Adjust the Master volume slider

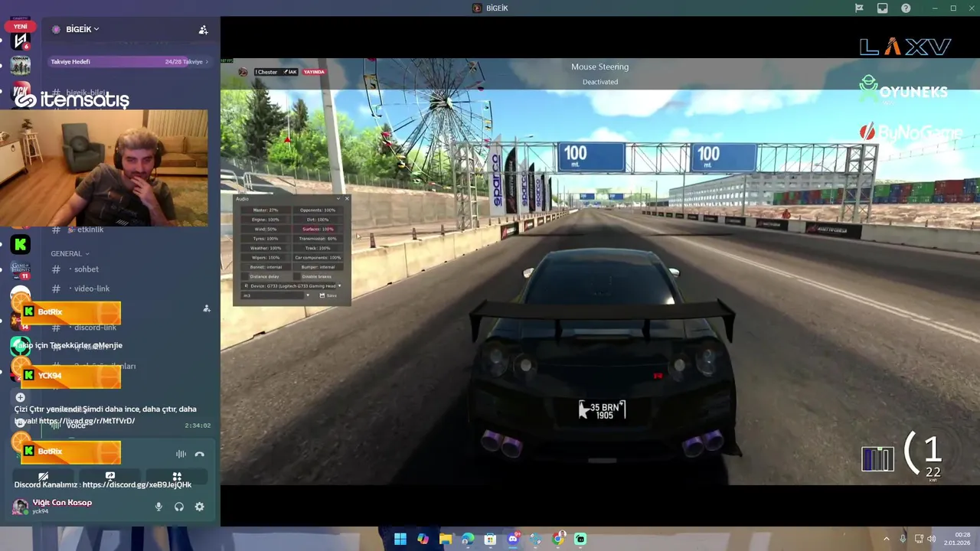click(264, 210)
